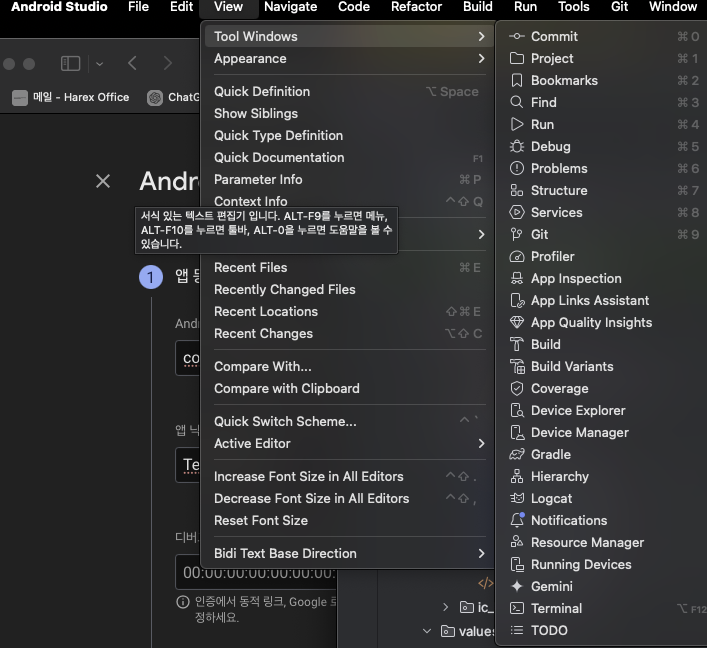Select Compare with Clipboard

click(348, 389)
